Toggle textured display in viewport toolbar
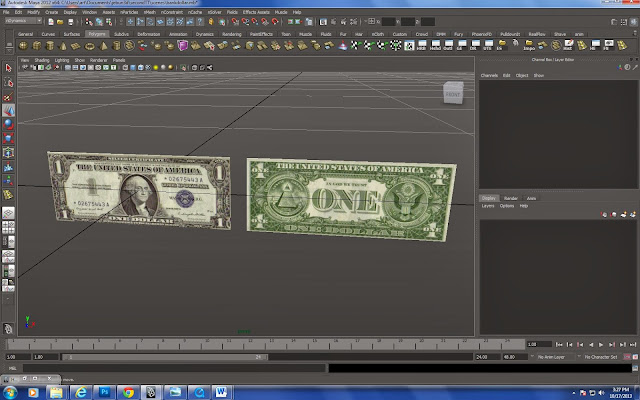Viewport: 640px width, 400px height. click(148, 68)
